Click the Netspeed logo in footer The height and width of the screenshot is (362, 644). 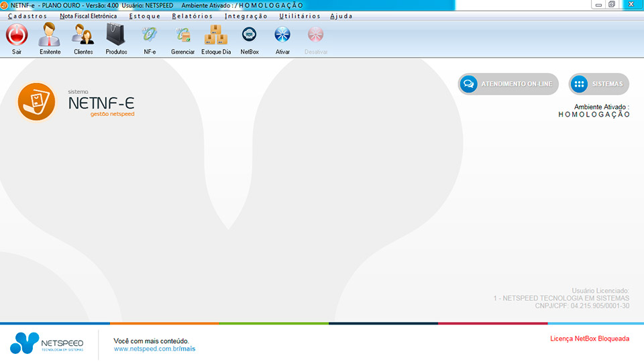[x=47, y=343]
